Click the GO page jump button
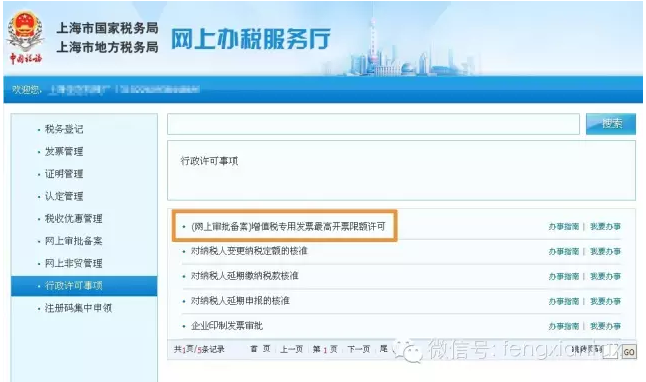Image resolution: width=646 pixels, height=382 pixels. click(x=629, y=352)
